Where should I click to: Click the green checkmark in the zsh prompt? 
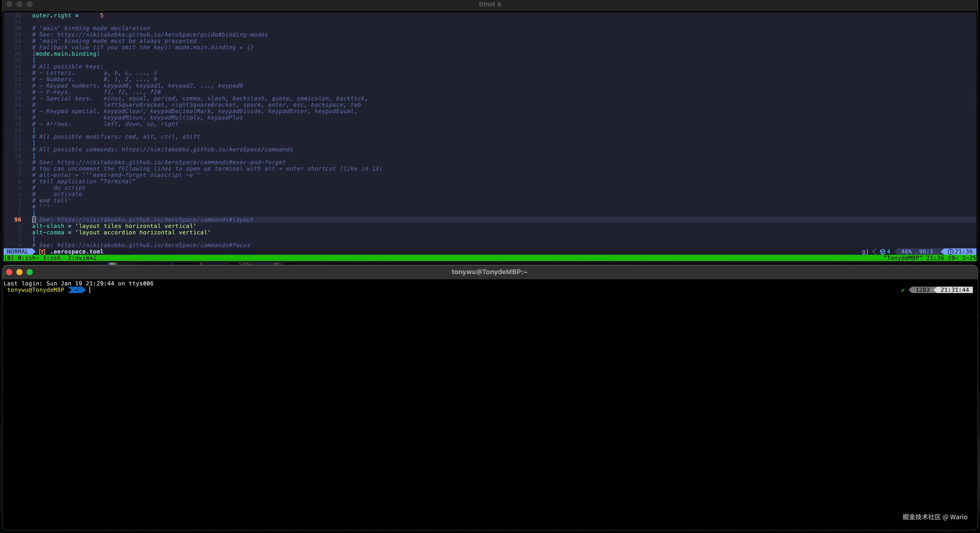pos(903,290)
